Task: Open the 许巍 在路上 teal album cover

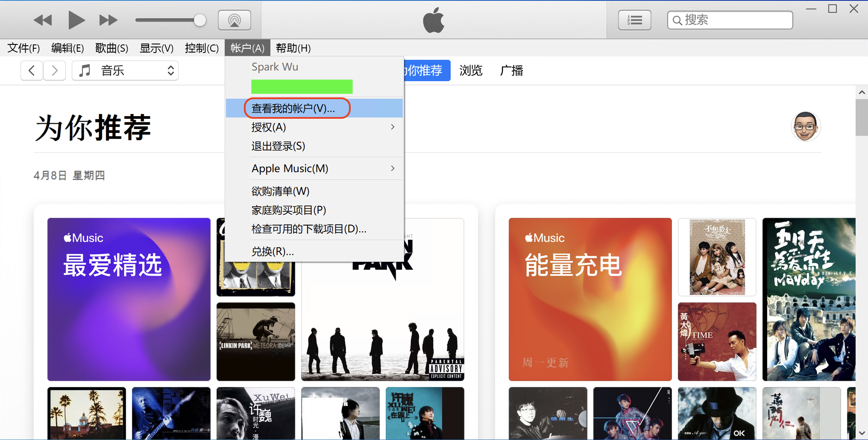Action: click(x=425, y=413)
